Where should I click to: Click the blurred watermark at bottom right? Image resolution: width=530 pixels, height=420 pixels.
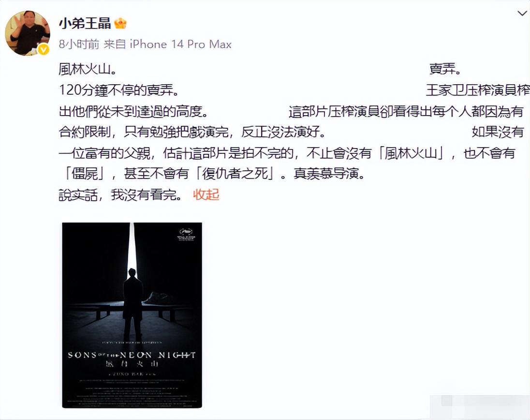[479, 405]
